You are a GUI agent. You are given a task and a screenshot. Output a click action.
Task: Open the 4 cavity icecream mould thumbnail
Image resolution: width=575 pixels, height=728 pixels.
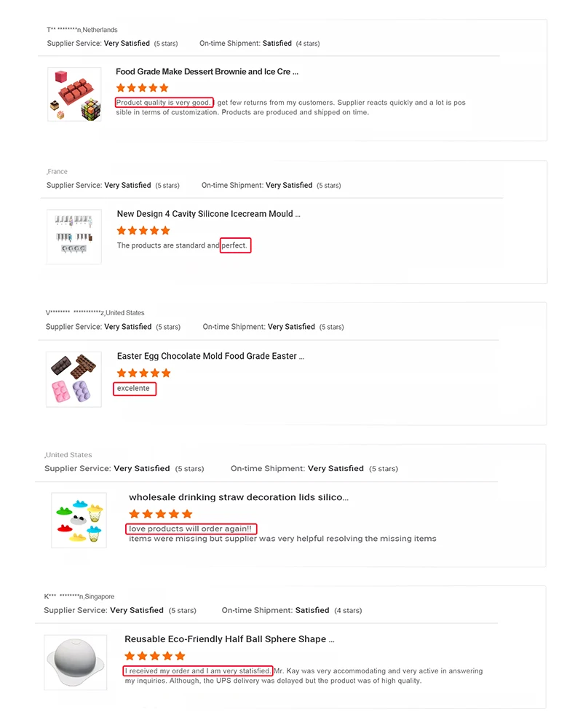pos(74,237)
